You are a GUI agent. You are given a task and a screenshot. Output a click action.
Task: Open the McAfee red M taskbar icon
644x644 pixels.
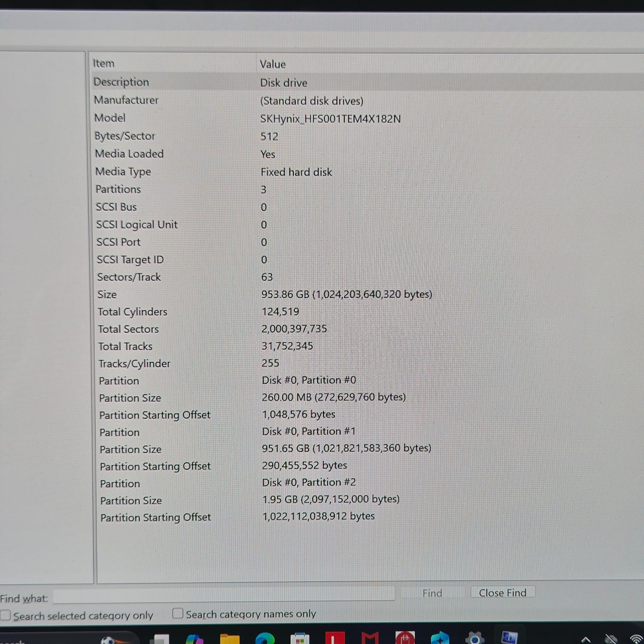coord(370,638)
